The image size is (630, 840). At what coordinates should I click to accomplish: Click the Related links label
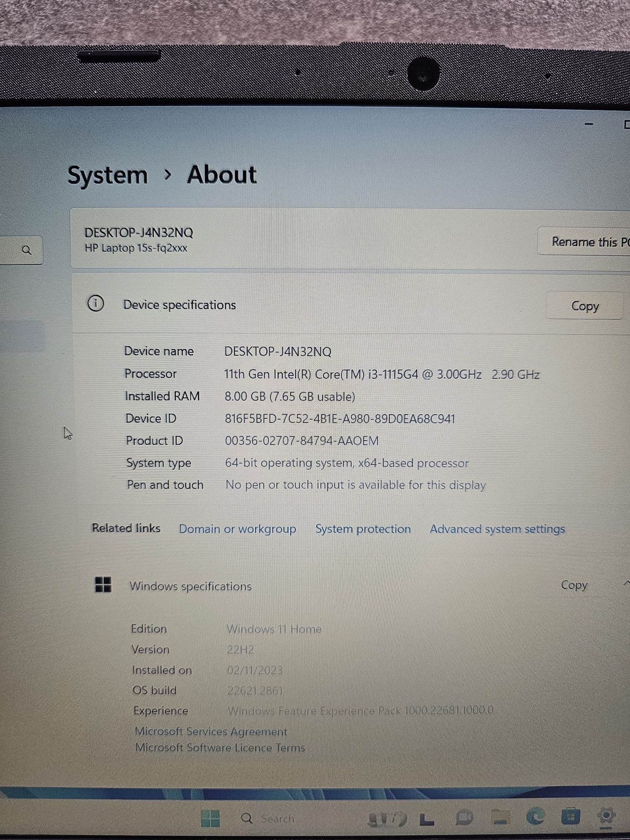(x=126, y=528)
